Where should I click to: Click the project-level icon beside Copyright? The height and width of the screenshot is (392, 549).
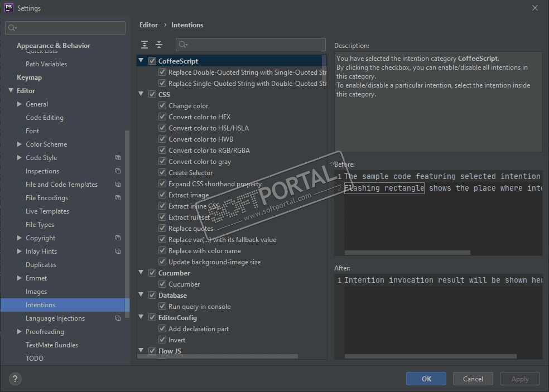click(118, 238)
